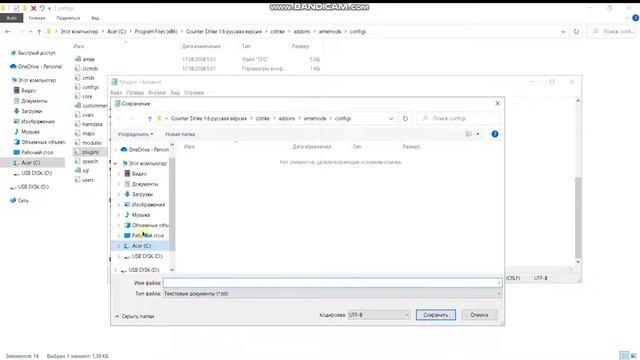Click the search field in save dialog

(458, 118)
